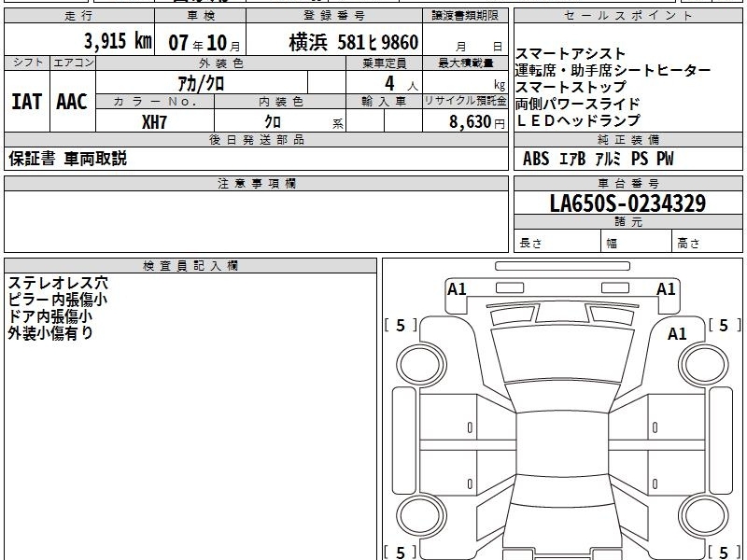Image resolution: width=747 pixels, height=560 pixels.
Task: Click the 注意事項欄 header bar
Action: [x=256, y=183]
